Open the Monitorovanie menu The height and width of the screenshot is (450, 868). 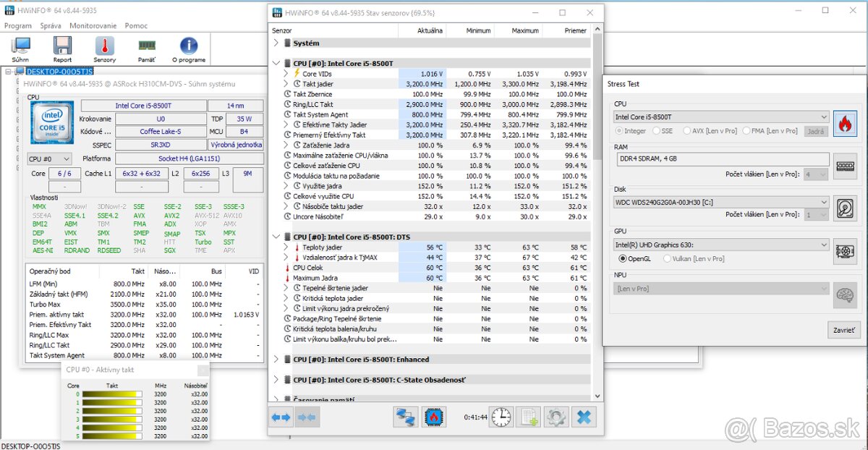pyautogui.click(x=93, y=25)
